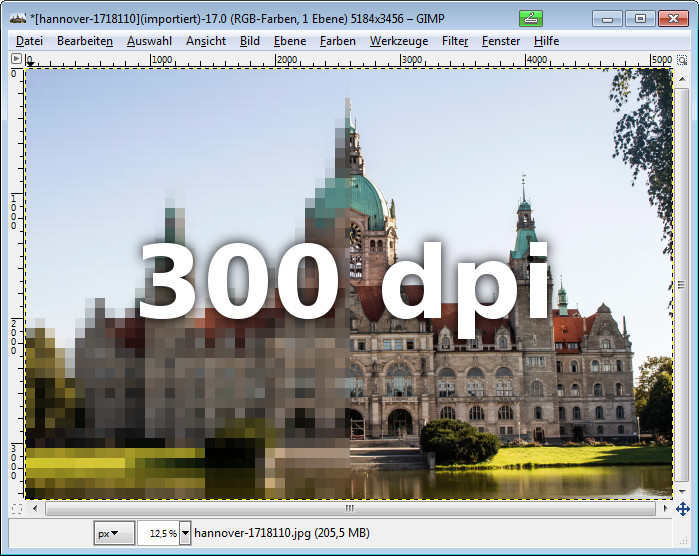Open the Hilfe menu
This screenshot has height=556, width=699.
tap(546, 41)
